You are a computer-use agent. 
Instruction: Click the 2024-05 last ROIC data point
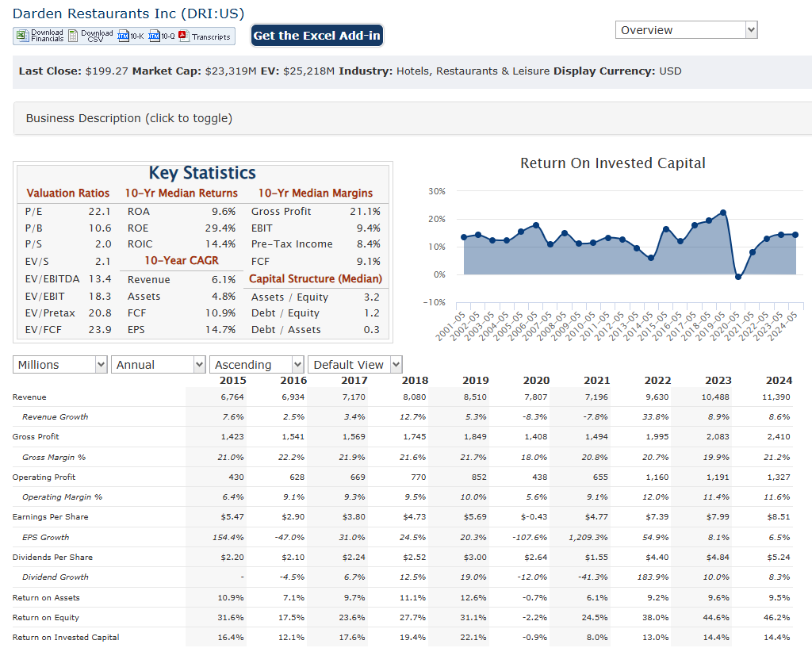click(x=795, y=235)
